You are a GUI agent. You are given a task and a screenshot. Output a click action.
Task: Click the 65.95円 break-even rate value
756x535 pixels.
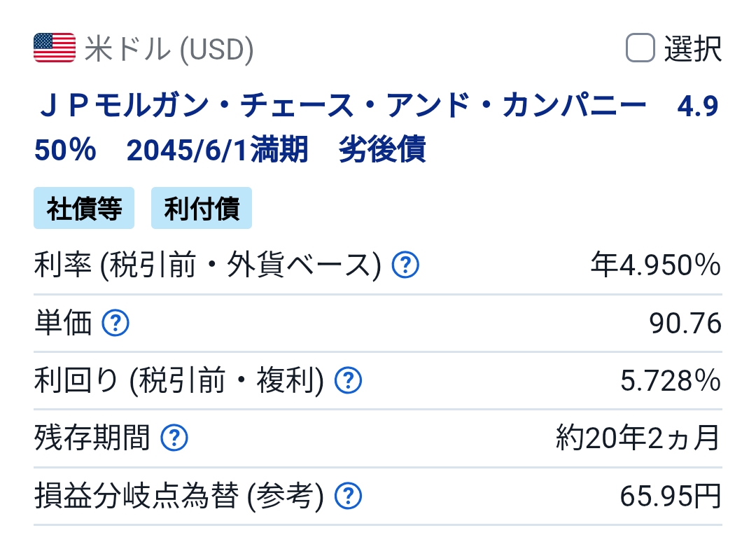click(670, 497)
